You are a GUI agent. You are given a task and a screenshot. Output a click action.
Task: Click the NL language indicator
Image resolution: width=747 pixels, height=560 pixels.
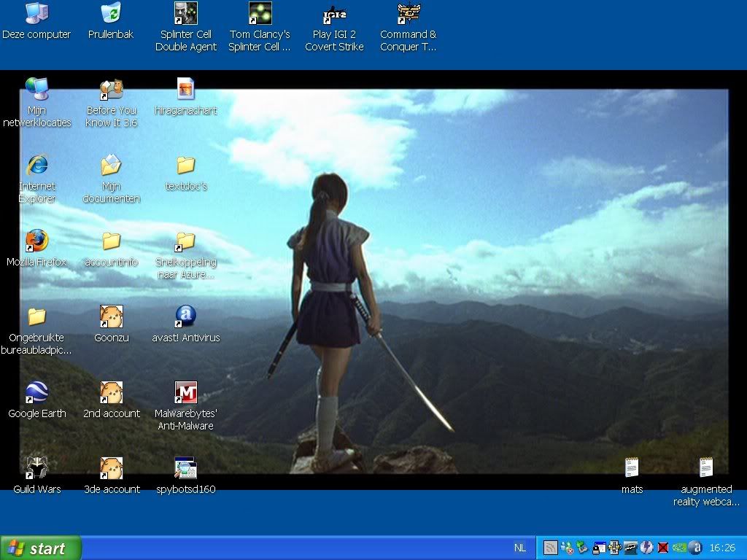click(520, 548)
